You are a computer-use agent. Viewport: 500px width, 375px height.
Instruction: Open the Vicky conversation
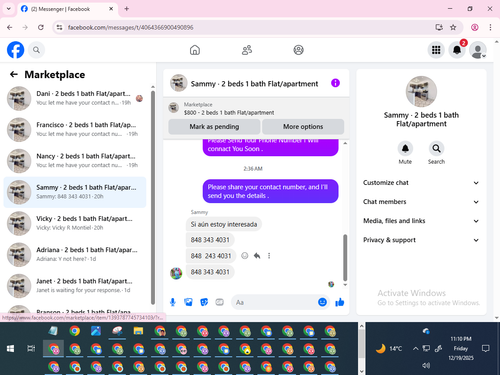tap(75, 223)
